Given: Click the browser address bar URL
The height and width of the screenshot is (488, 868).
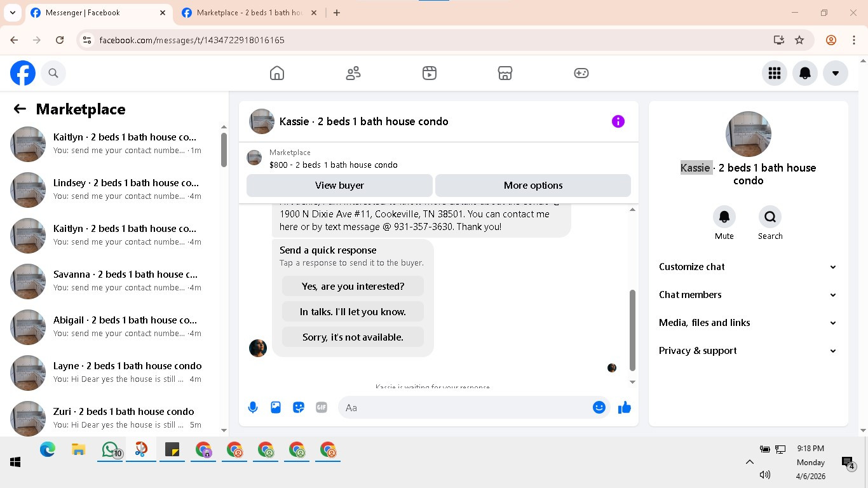Looking at the screenshot, I should [192, 40].
